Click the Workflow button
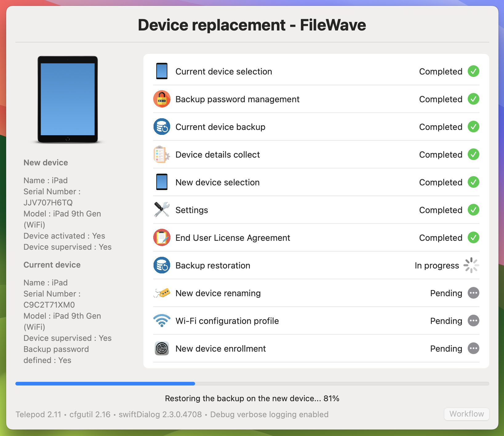Screen dimensions: 504x436 coord(467,414)
